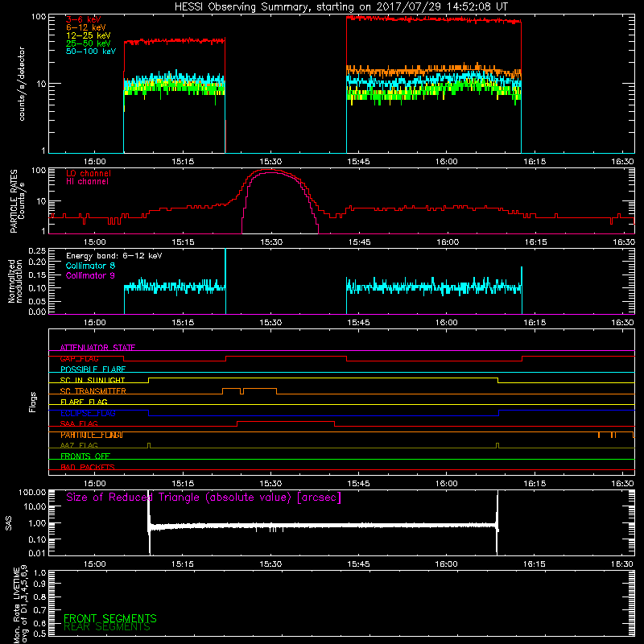This screenshot has height=644, width=644.
Task: Click the 16:00 tick under the flags panel
Action: pyautogui.click(x=447, y=484)
